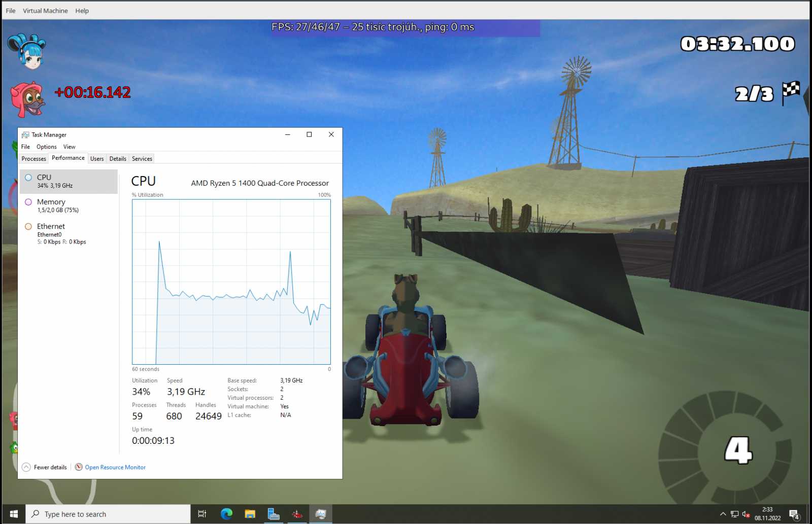Open the Windows Start menu

(14, 514)
